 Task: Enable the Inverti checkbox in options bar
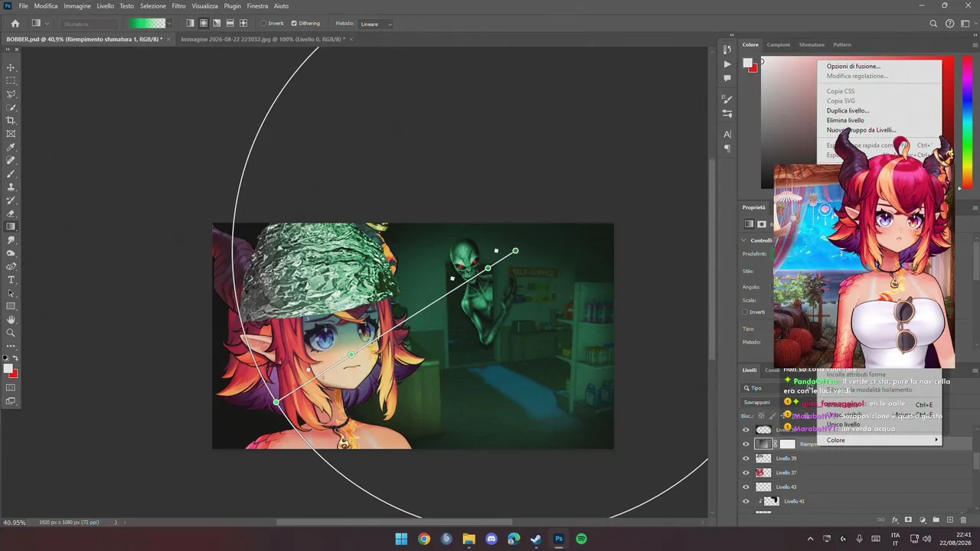tap(263, 24)
